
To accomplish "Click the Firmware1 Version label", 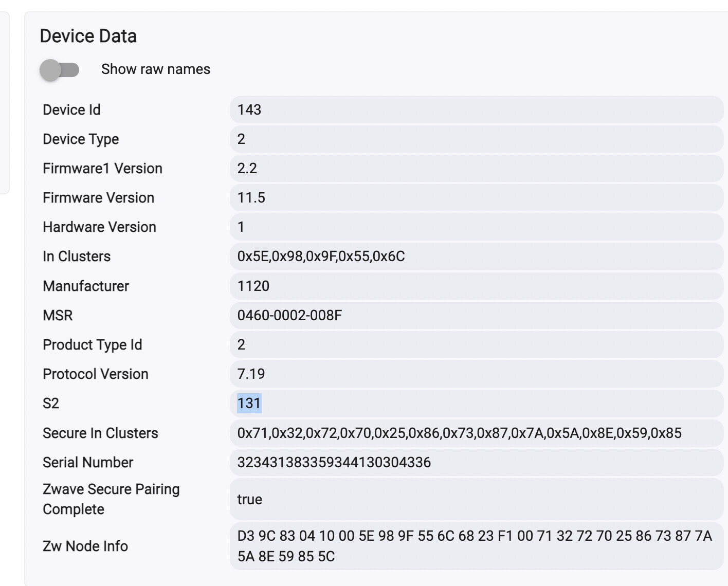I will pyautogui.click(x=102, y=168).
